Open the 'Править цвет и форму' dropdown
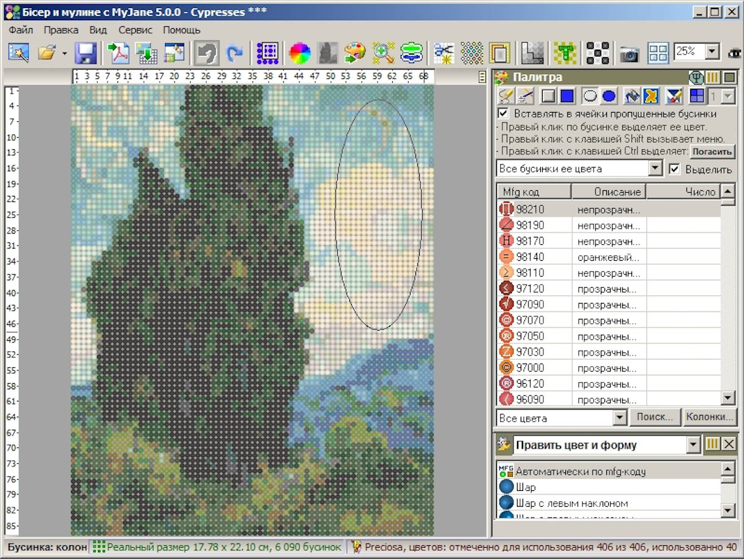Viewport: 744px width, 560px height. tap(694, 445)
